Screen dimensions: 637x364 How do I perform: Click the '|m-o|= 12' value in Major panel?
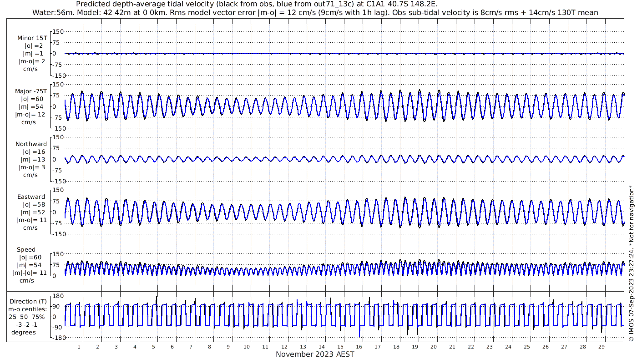(31, 115)
